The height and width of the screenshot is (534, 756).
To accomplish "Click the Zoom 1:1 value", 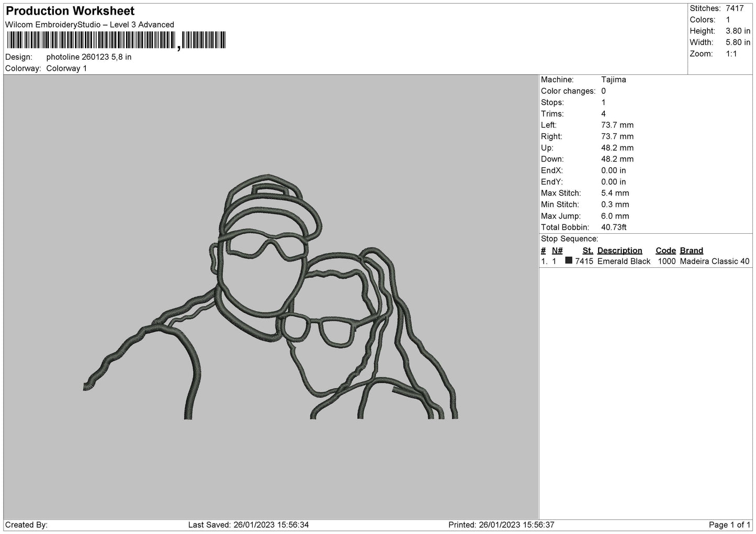I will coord(731,54).
